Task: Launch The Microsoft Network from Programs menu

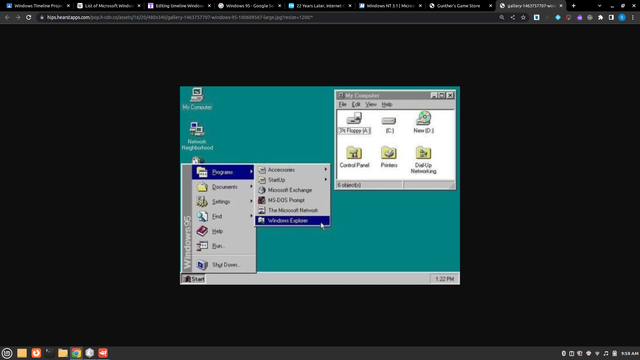Action: [x=292, y=210]
